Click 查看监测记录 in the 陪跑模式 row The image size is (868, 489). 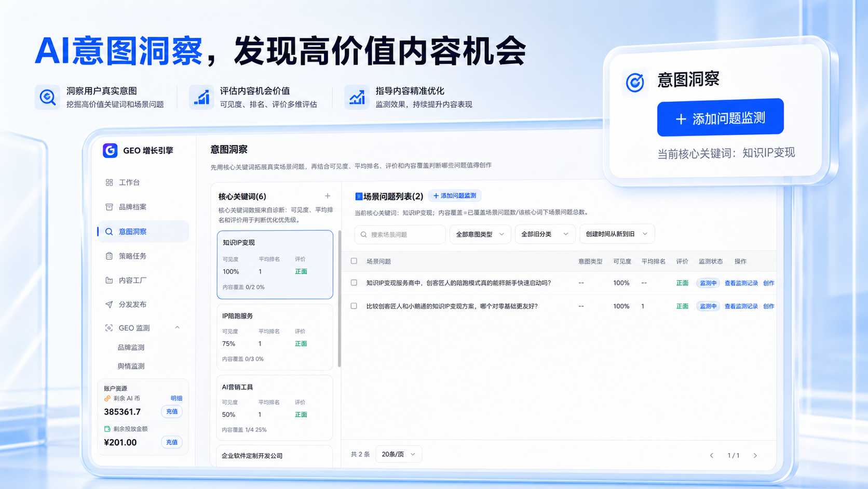[x=741, y=283]
